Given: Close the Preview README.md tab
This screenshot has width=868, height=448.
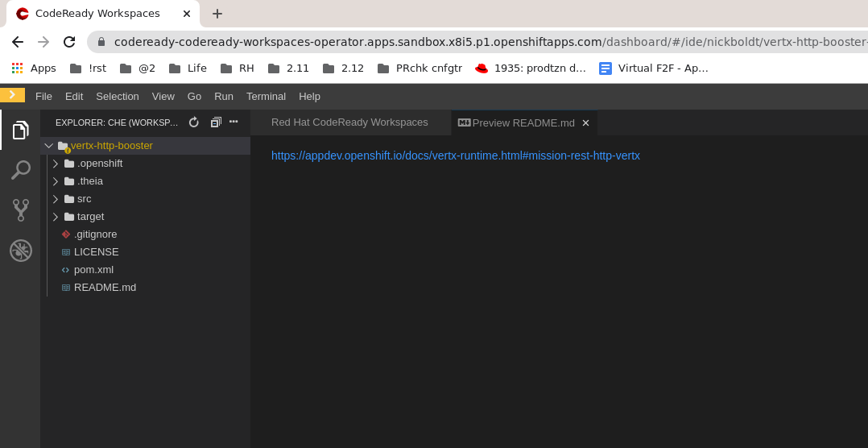Looking at the screenshot, I should click(x=585, y=123).
